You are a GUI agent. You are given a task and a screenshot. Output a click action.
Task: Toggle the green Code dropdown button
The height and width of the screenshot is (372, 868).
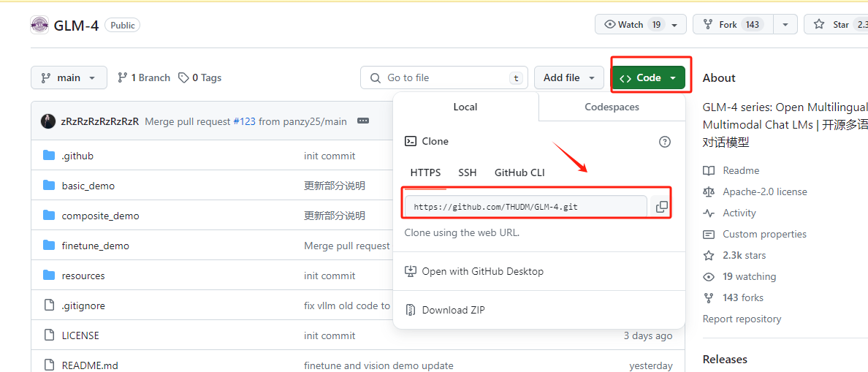(x=647, y=78)
